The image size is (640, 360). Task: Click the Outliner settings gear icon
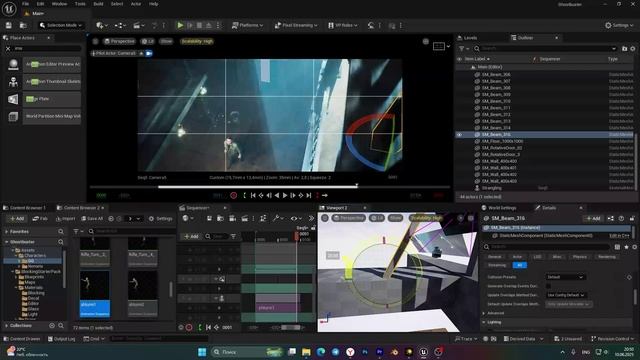point(633,49)
